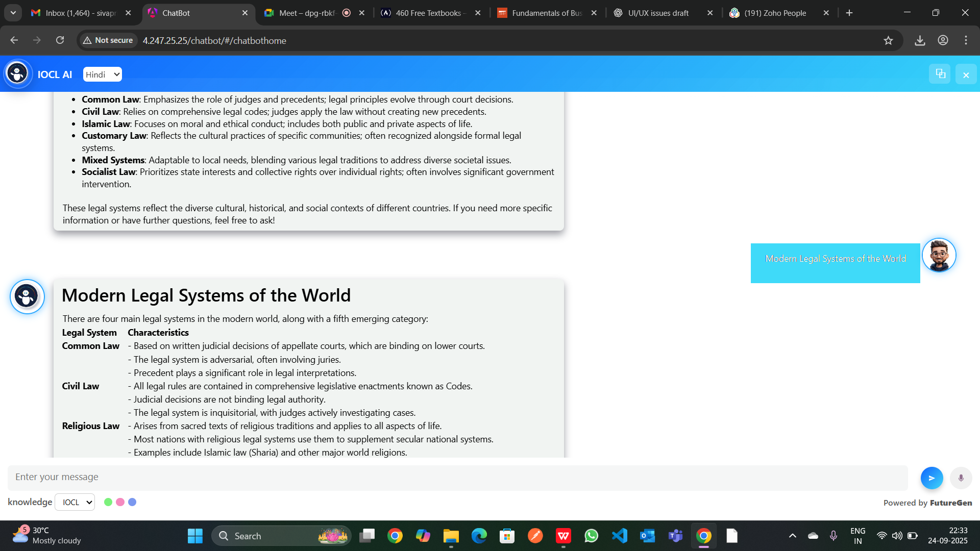Viewport: 980px width, 551px height.
Task: Click the IOCL AI bot logo in header
Action: coord(18,74)
